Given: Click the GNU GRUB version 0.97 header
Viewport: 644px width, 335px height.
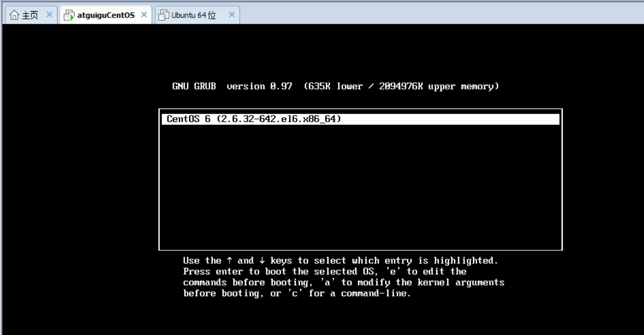Looking at the screenshot, I should click(x=232, y=87).
